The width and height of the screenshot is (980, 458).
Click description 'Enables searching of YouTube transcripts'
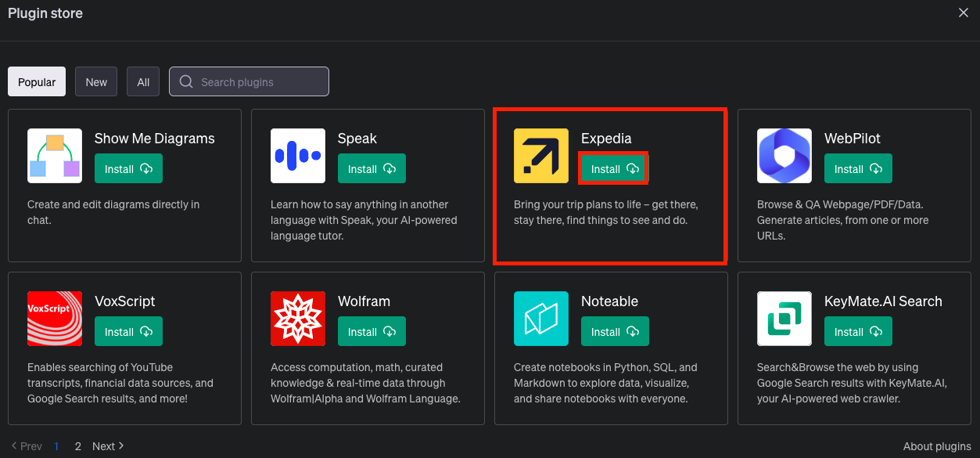pos(120,383)
